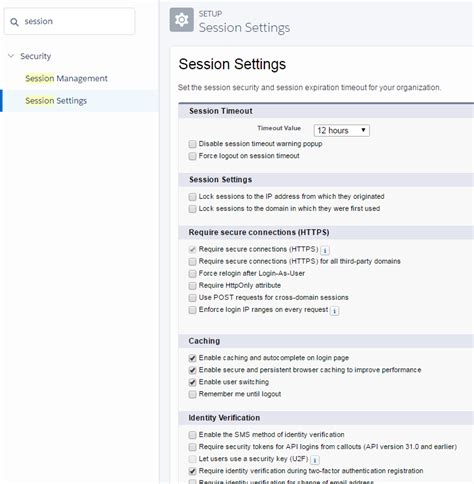
Task: Check Lock sessions to the IP address
Action: tap(192, 197)
